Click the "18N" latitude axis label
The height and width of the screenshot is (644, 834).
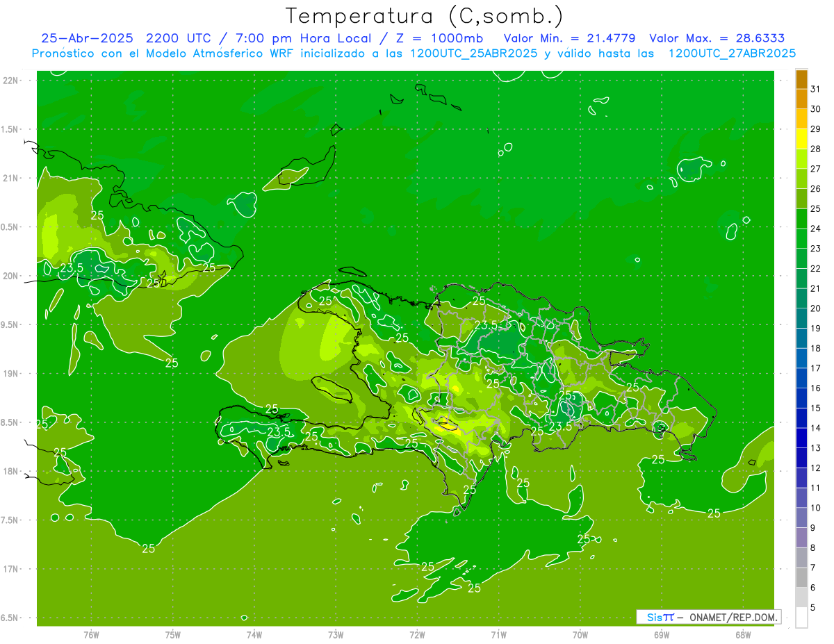11,472
